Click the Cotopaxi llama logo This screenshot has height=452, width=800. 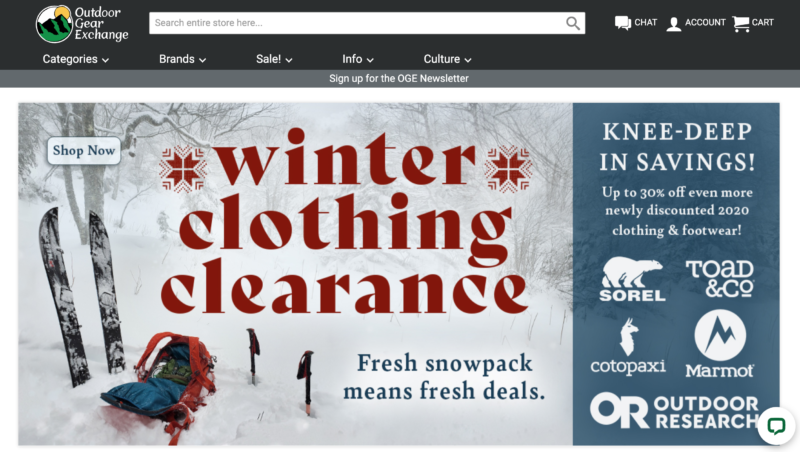point(628,346)
